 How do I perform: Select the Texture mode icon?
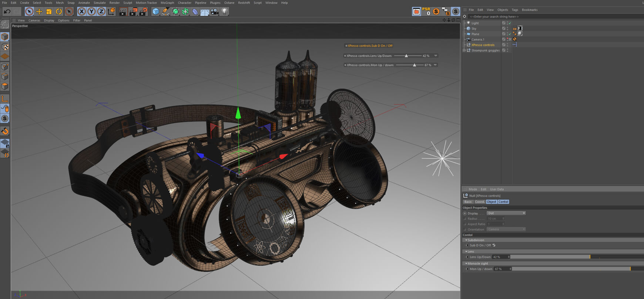5,47
